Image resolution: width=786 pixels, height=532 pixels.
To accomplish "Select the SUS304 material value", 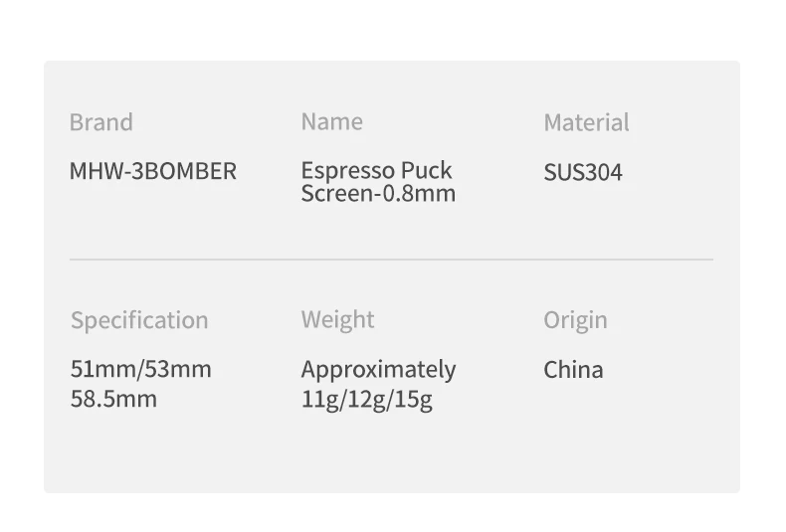I will [583, 172].
